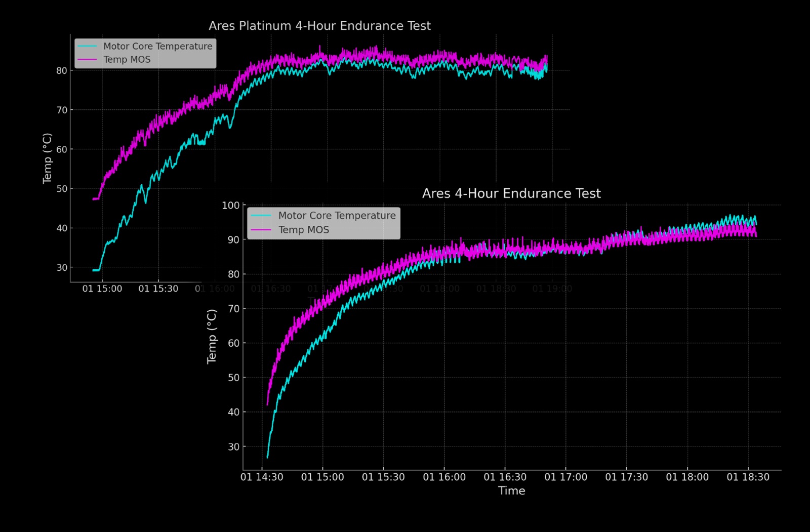Viewport: 810px width, 532px height.
Task: Click the 01 18:00 tick on lower chart
Action: 687,477
